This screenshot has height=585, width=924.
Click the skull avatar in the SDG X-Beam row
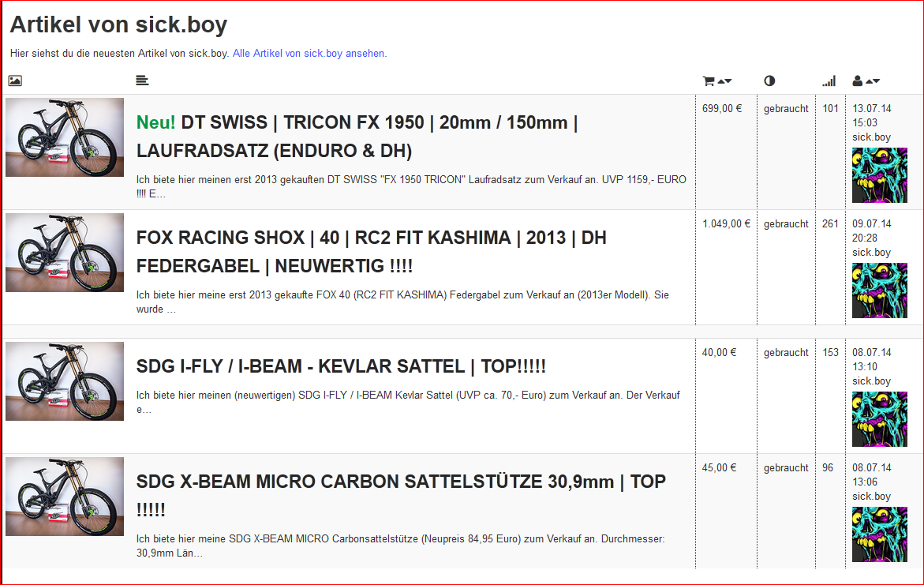click(x=879, y=534)
